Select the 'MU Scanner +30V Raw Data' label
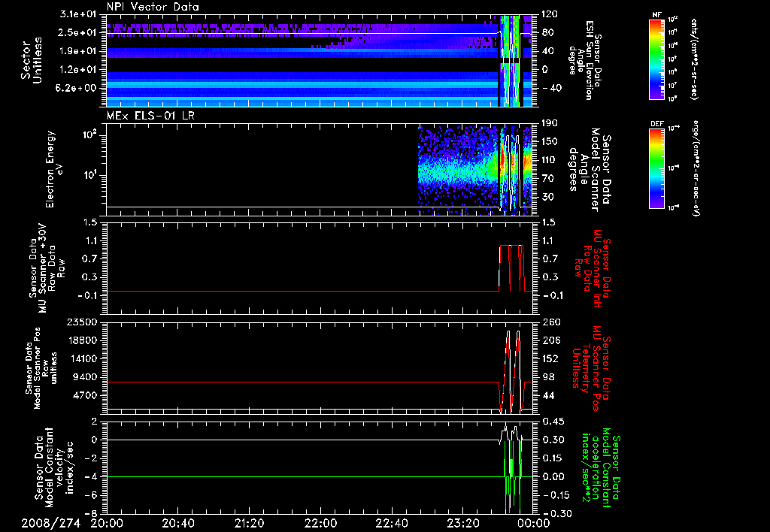 point(47,268)
